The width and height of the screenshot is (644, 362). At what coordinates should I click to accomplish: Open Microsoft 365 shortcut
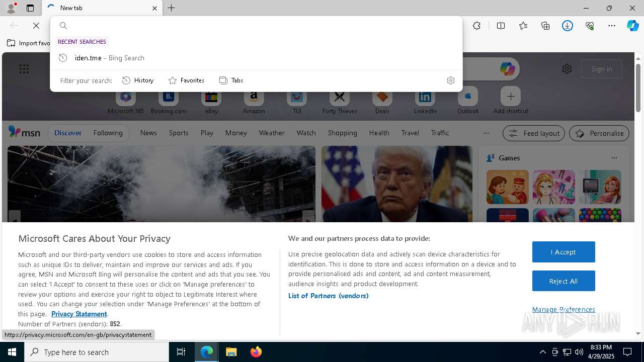coord(126,102)
